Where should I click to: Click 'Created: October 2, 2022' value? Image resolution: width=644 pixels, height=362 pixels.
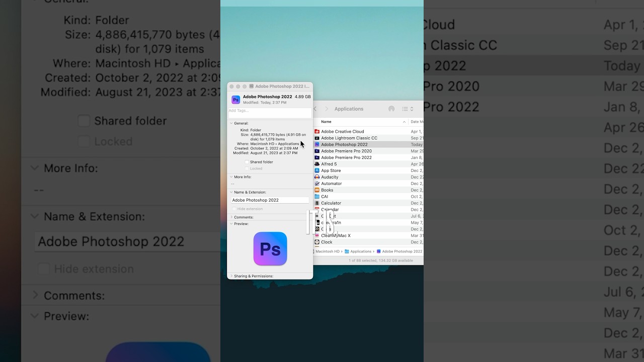tap(274, 148)
